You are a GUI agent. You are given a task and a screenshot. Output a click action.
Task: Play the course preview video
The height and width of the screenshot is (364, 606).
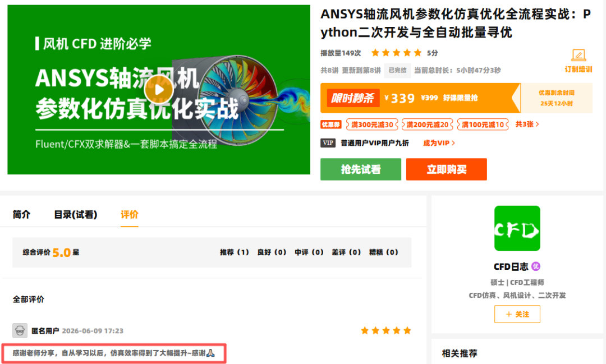pos(159,89)
